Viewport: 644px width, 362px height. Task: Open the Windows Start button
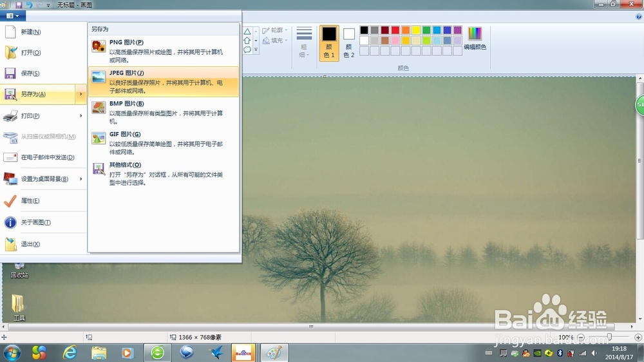[x=12, y=352]
